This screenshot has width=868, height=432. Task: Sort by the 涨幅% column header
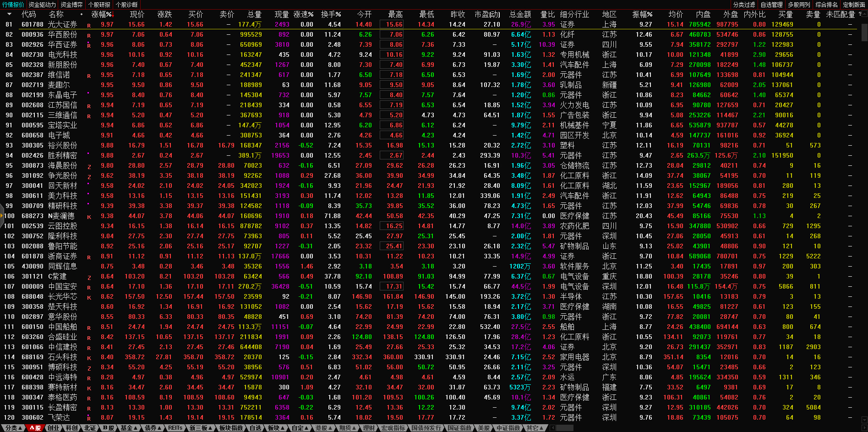coord(101,14)
